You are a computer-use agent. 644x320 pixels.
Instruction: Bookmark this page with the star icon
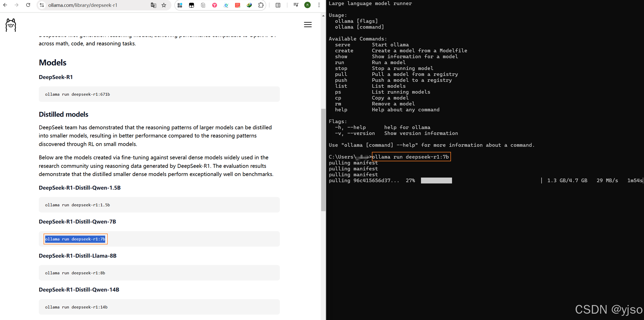(x=164, y=5)
